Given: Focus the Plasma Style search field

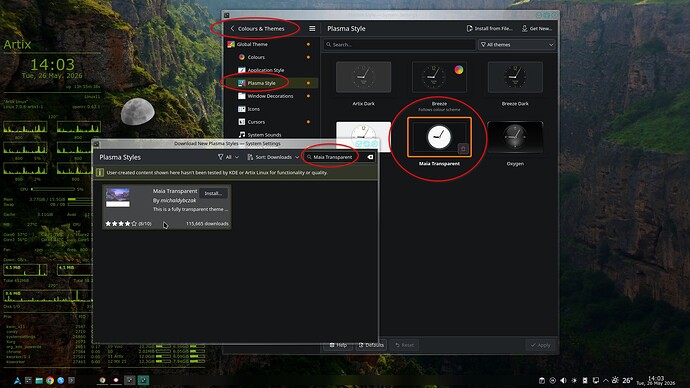Looking at the screenshot, I should pos(400,44).
